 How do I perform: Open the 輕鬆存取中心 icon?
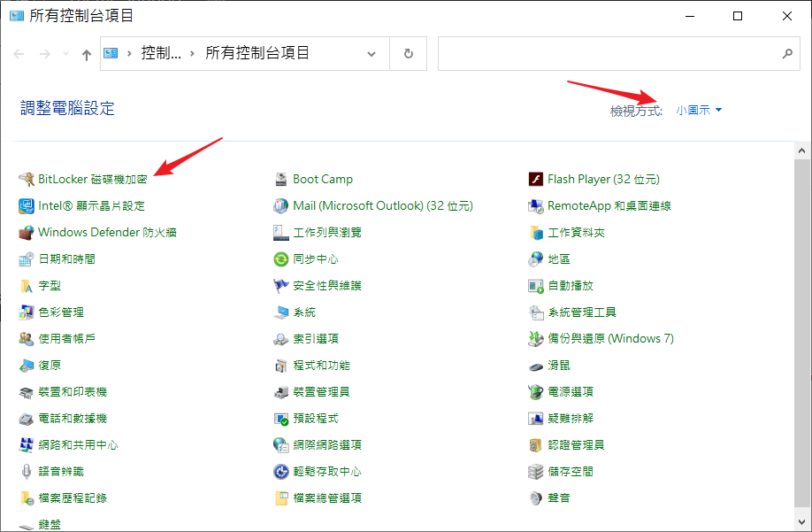pos(281,472)
